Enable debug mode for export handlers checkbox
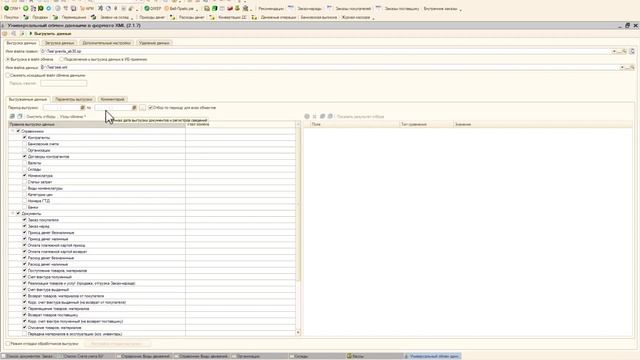The image size is (640, 360). (x=8, y=344)
